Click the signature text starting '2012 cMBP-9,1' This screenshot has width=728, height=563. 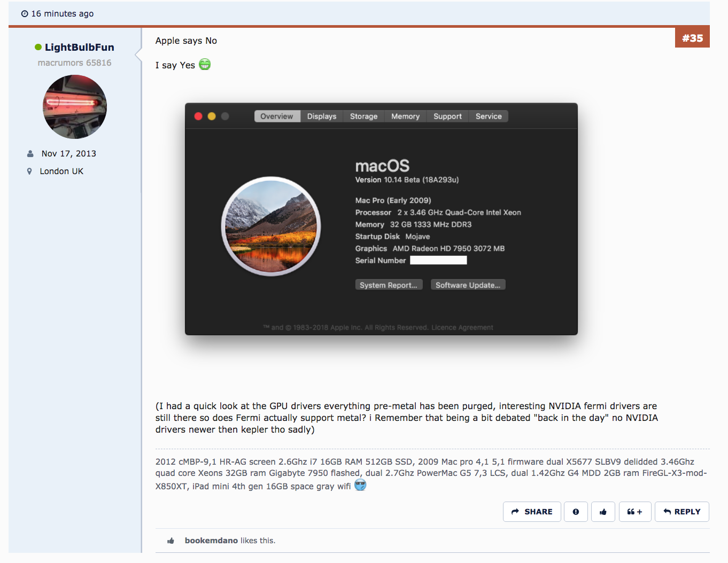(431, 474)
